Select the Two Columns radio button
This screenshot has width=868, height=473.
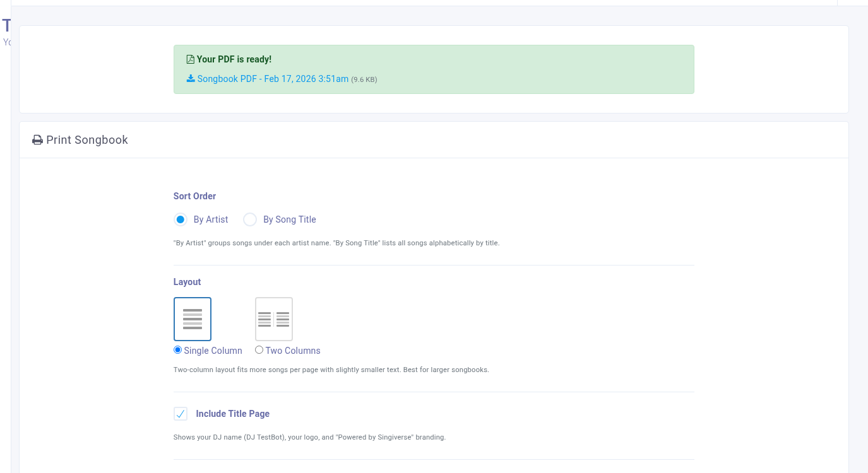pos(259,350)
